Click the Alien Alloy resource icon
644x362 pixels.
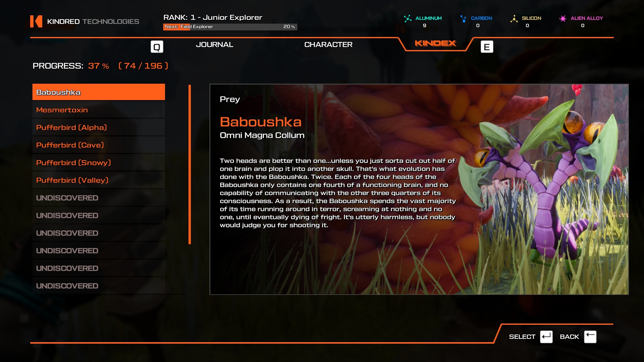(x=563, y=19)
